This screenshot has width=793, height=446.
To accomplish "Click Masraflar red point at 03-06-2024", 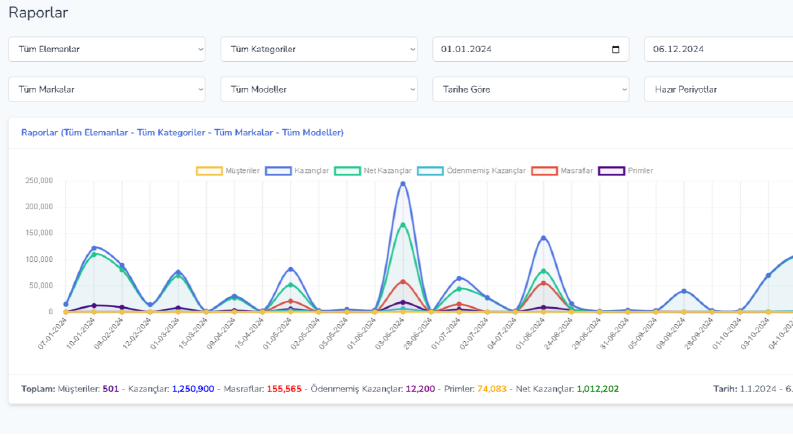I will pyautogui.click(x=403, y=282).
